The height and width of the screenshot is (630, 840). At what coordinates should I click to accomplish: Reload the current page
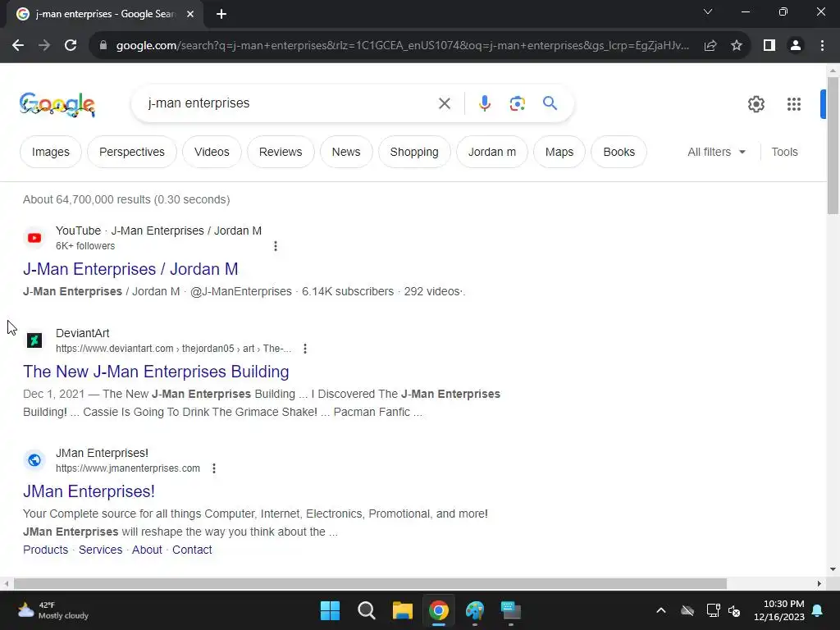[x=71, y=46]
